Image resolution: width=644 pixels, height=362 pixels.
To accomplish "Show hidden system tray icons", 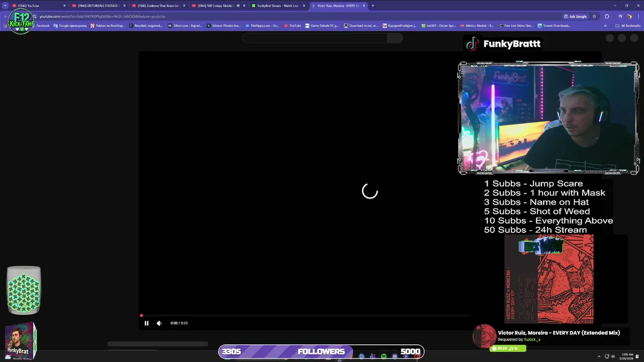I will click(x=599, y=356).
